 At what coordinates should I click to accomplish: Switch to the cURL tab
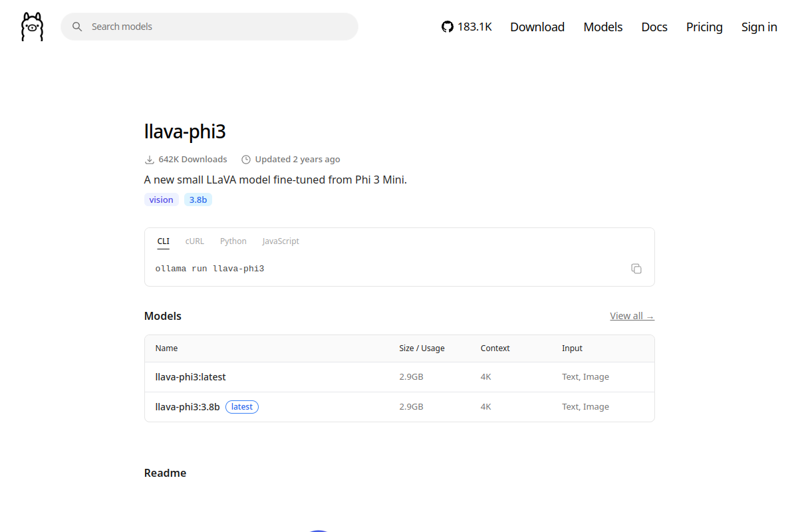pos(195,241)
